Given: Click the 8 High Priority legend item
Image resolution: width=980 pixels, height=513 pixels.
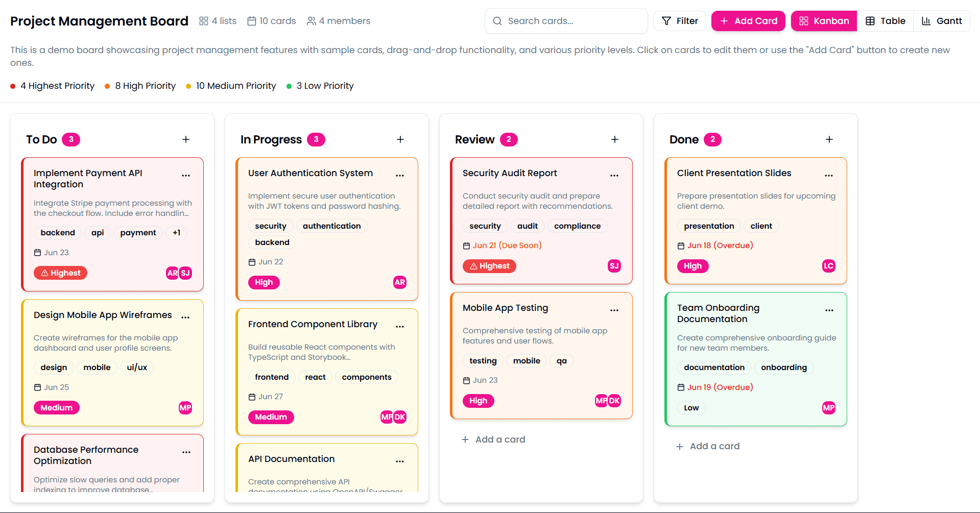Looking at the screenshot, I should [x=140, y=86].
